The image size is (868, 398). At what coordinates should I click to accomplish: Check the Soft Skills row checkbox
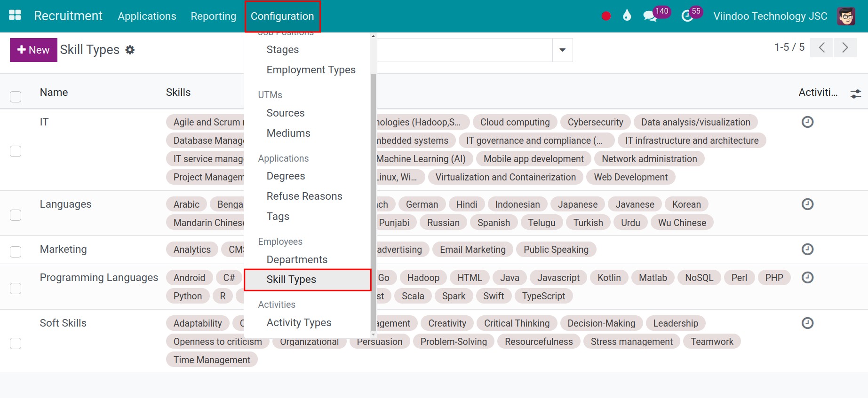pyautogui.click(x=16, y=343)
